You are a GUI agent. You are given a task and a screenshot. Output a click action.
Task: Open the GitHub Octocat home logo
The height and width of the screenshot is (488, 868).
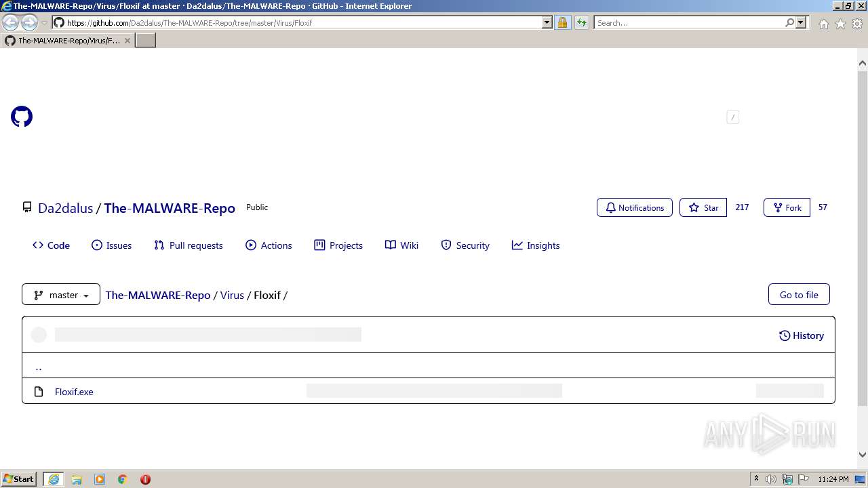[x=22, y=117]
